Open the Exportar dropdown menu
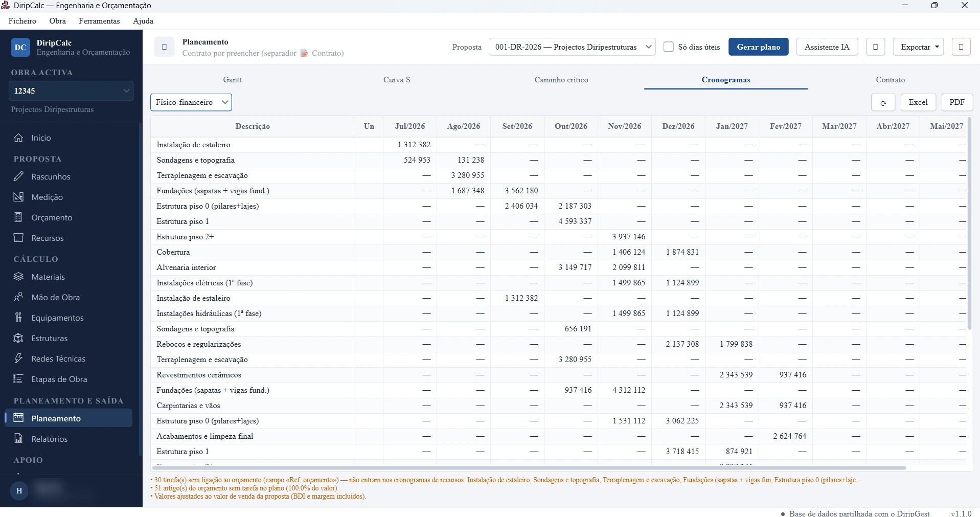 coord(918,47)
